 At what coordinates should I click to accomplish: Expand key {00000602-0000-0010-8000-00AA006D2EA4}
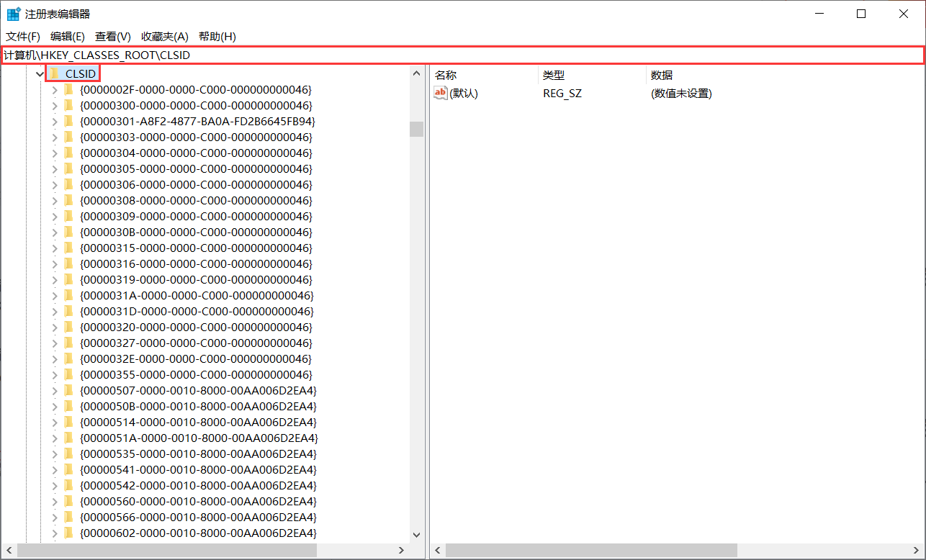click(x=55, y=533)
